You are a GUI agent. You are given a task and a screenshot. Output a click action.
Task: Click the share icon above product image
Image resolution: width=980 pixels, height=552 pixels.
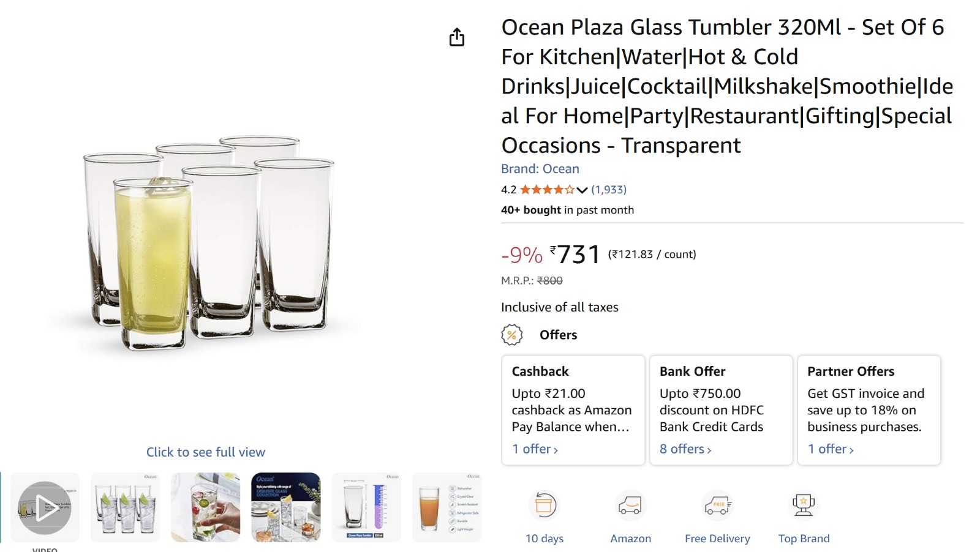pos(457,37)
